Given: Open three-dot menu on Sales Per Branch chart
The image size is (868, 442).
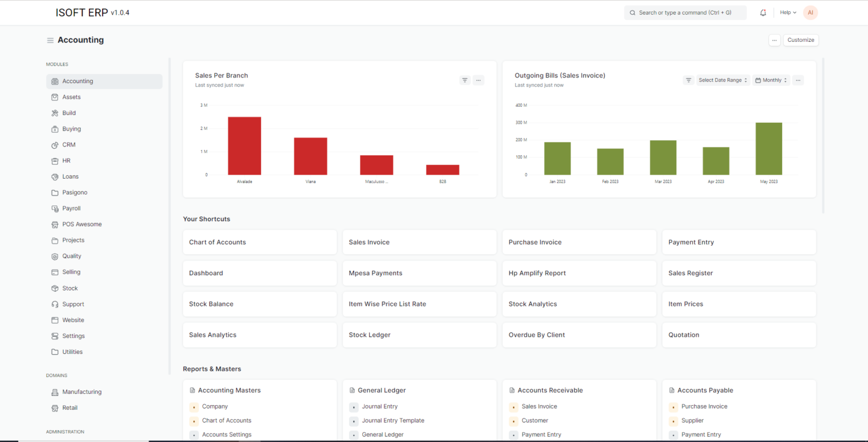Looking at the screenshot, I should [x=478, y=80].
